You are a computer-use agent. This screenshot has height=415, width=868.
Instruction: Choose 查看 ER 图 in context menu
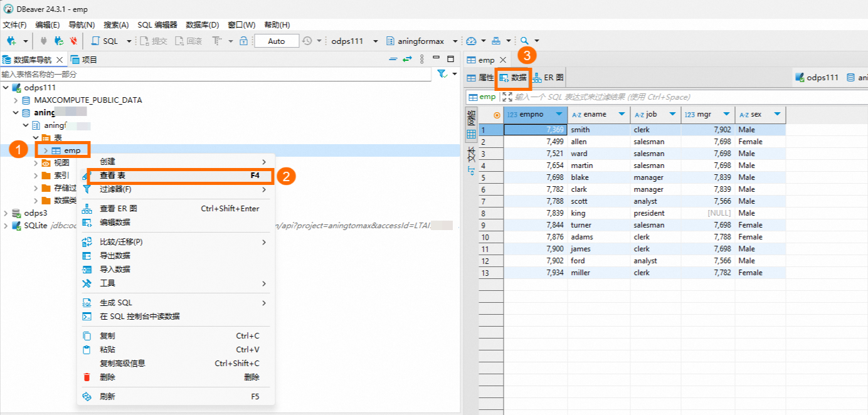click(177, 209)
